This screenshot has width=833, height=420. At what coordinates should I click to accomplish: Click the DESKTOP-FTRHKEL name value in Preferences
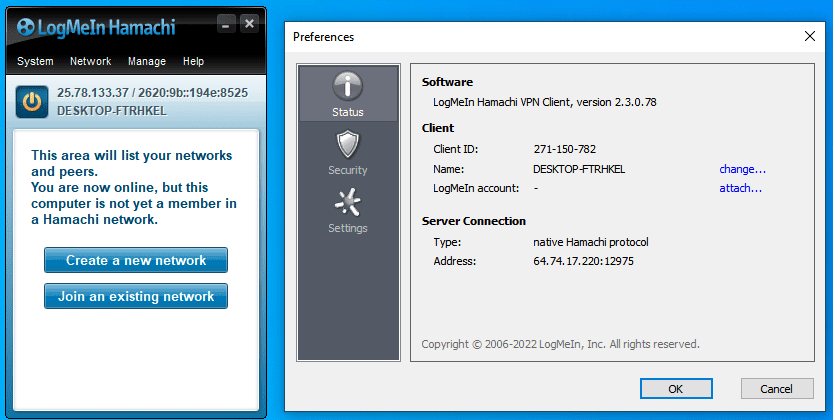(x=579, y=169)
